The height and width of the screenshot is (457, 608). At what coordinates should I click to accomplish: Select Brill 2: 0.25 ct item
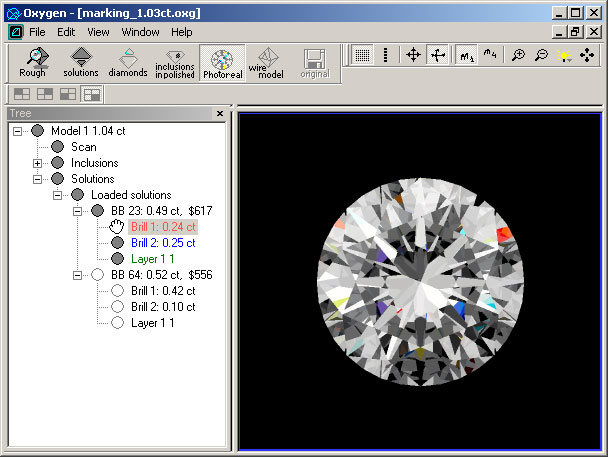click(163, 243)
